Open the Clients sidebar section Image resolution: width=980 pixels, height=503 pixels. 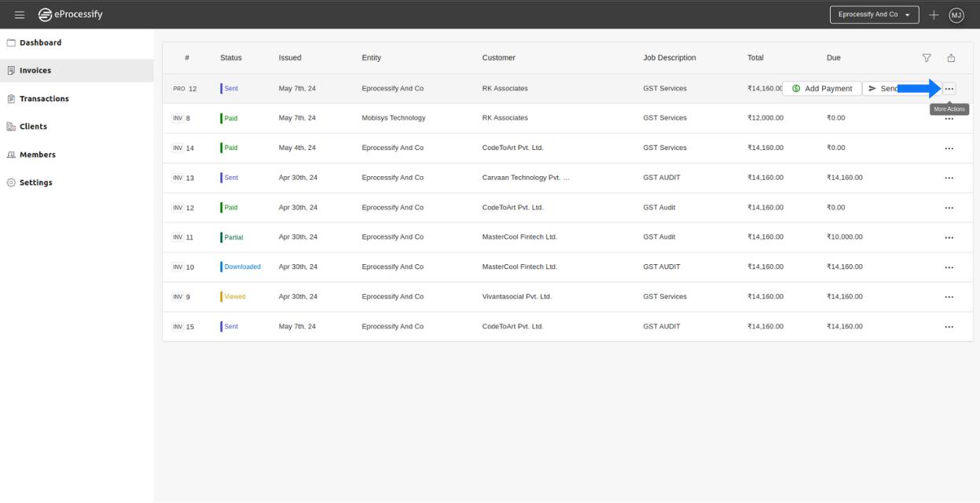[33, 127]
